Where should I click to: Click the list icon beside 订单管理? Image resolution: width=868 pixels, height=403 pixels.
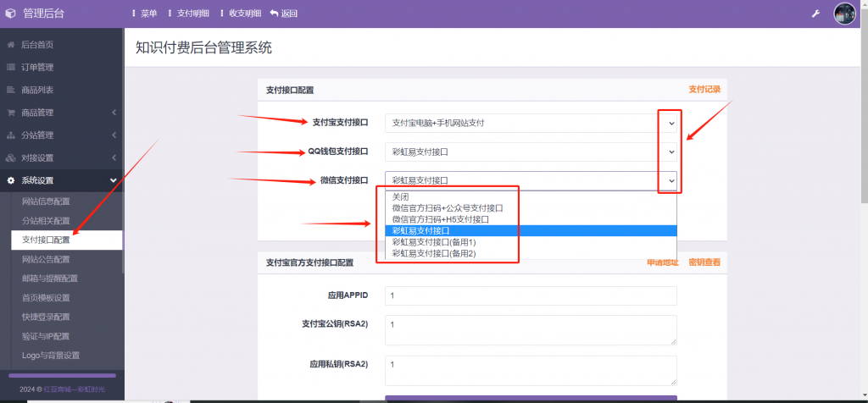point(10,68)
